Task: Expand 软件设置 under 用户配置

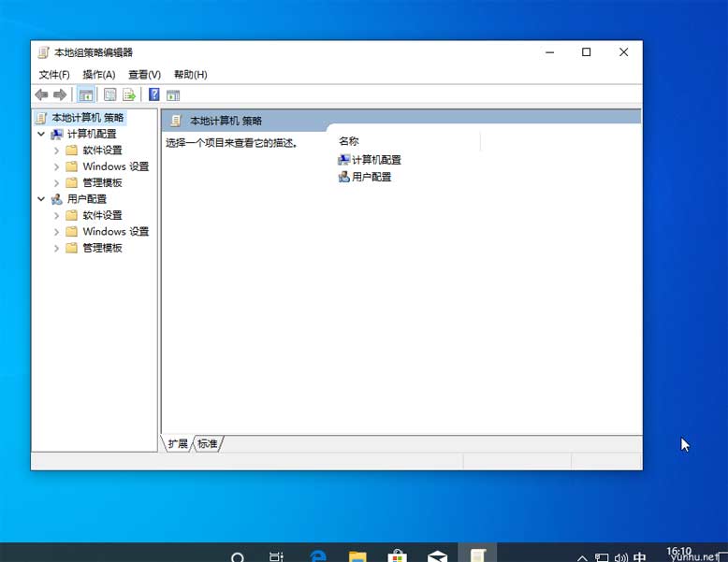Action: 56,215
